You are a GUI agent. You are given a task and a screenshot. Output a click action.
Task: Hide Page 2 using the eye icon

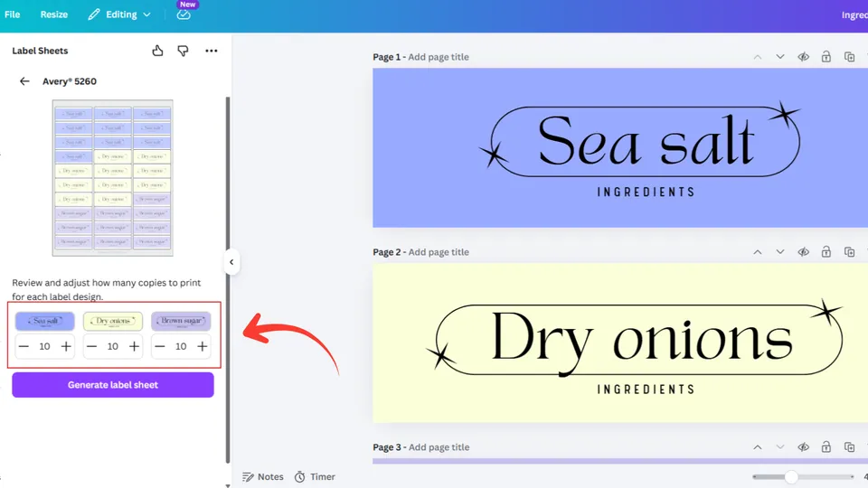point(803,252)
